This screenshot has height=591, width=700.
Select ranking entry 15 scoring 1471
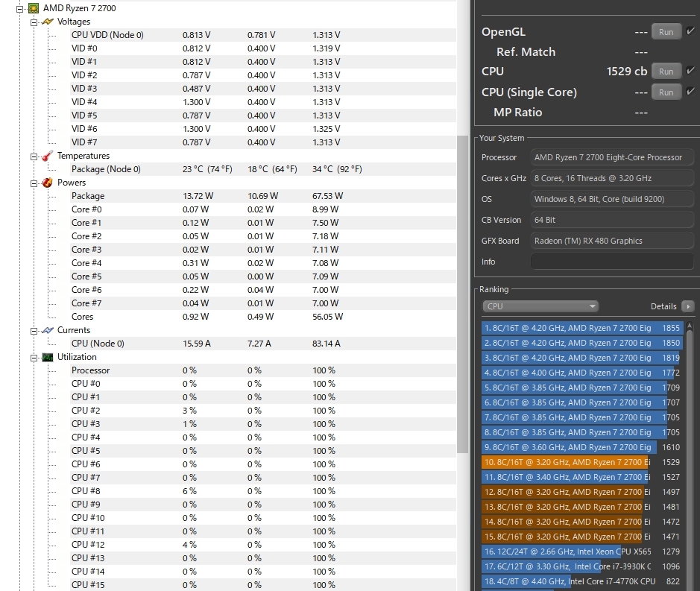click(582, 537)
